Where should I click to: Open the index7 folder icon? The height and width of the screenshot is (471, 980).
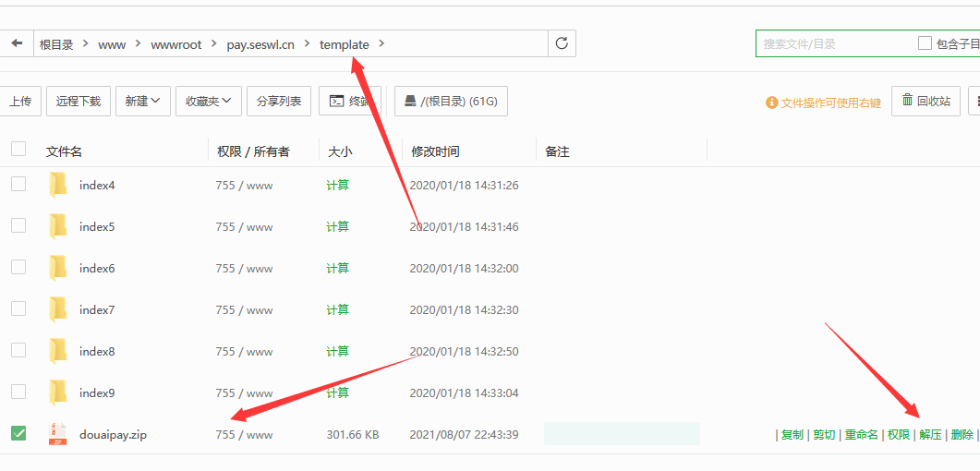pyautogui.click(x=58, y=309)
